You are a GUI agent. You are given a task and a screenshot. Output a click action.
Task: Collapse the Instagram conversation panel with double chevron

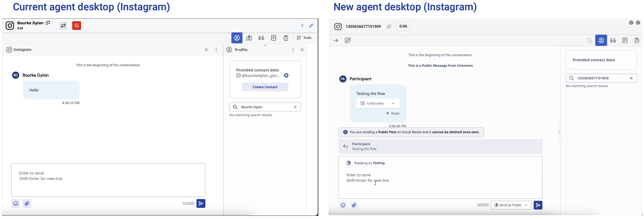[206, 50]
